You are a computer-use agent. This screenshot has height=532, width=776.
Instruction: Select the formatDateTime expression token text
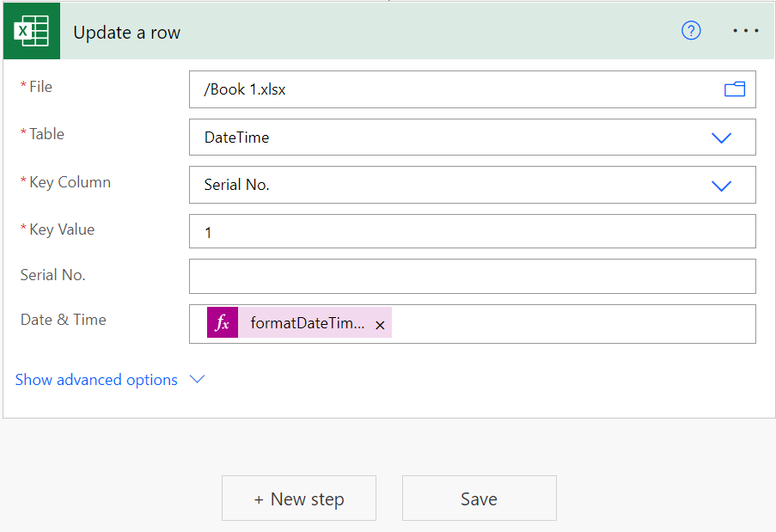coord(307,323)
